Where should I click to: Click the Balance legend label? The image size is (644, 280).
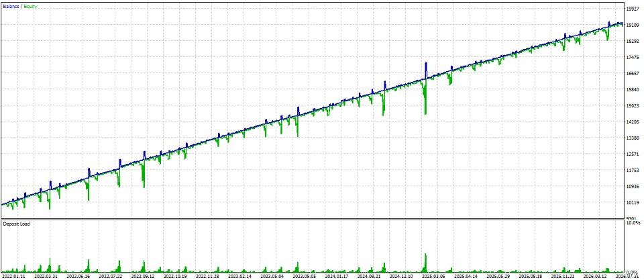click(x=11, y=7)
